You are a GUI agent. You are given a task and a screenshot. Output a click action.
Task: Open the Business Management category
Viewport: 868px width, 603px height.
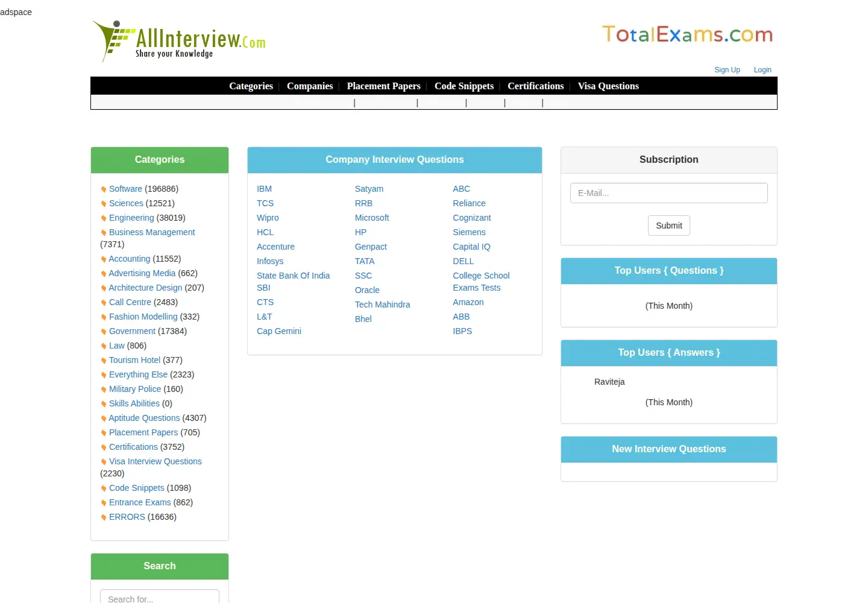coord(152,232)
